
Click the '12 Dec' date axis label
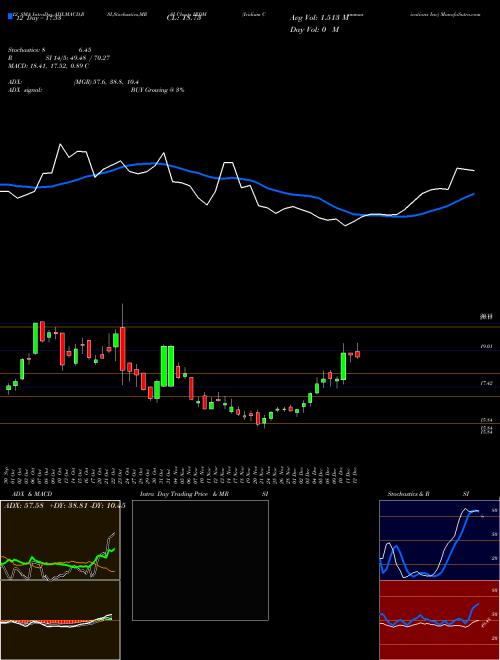click(356, 475)
